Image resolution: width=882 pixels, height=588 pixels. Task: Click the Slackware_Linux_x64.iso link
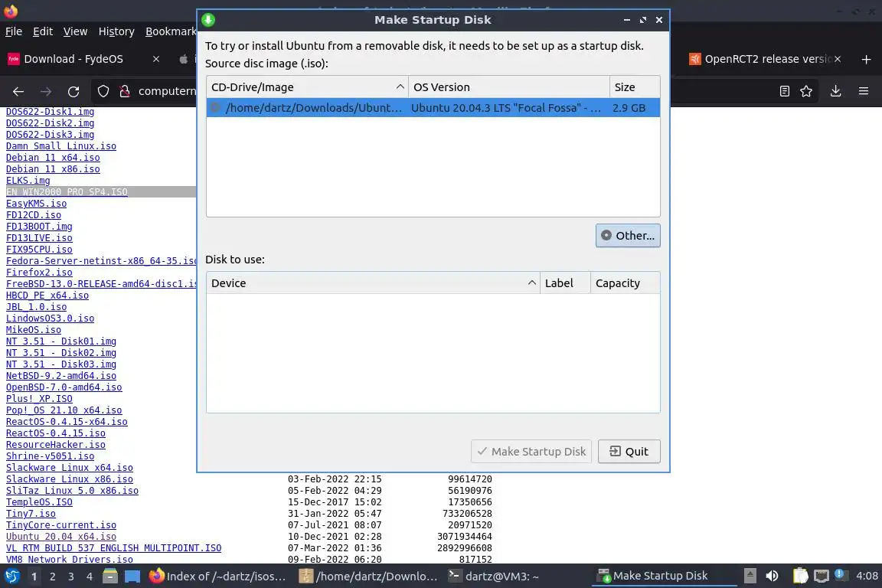coord(70,468)
